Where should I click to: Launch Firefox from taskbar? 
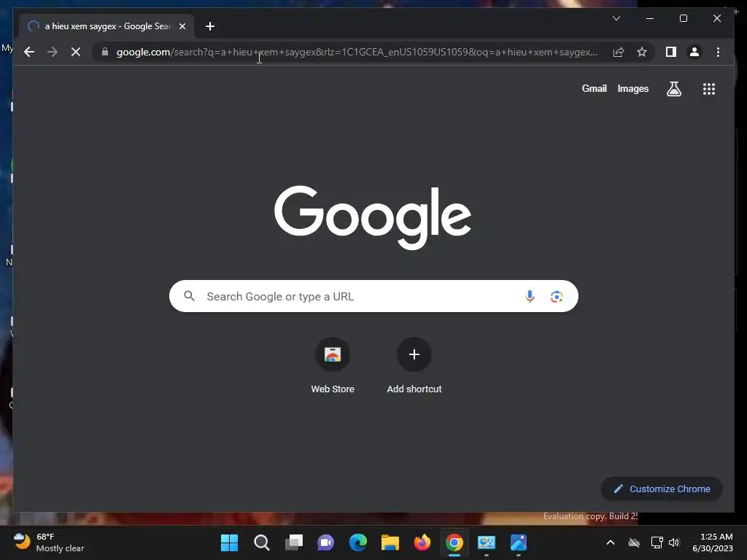(x=422, y=542)
